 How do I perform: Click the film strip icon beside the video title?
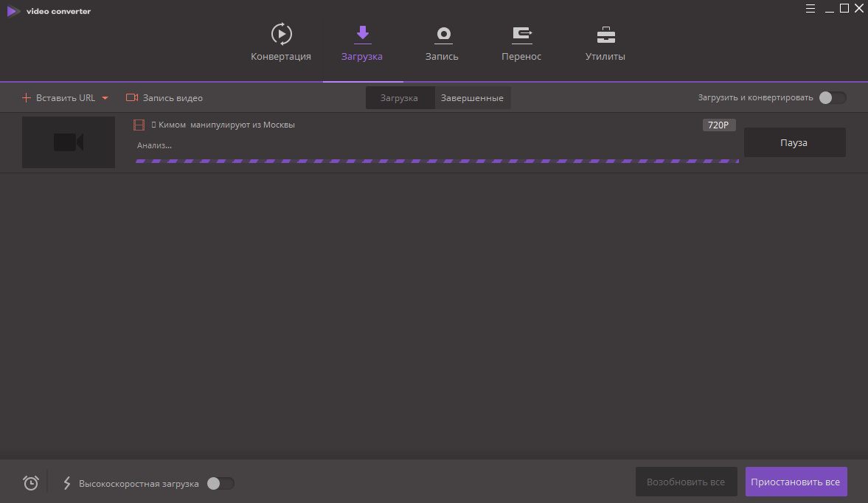point(139,125)
